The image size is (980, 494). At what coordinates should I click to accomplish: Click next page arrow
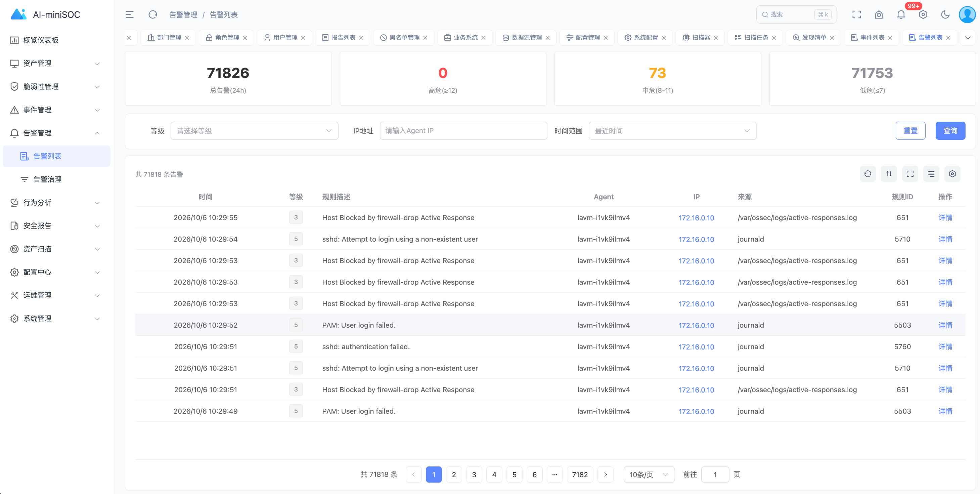tap(605, 474)
